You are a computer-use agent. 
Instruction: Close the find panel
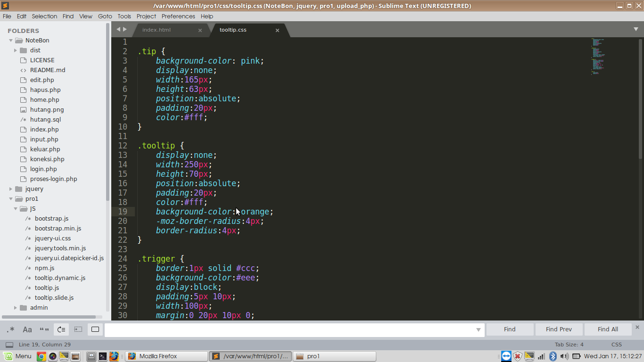click(x=637, y=327)
